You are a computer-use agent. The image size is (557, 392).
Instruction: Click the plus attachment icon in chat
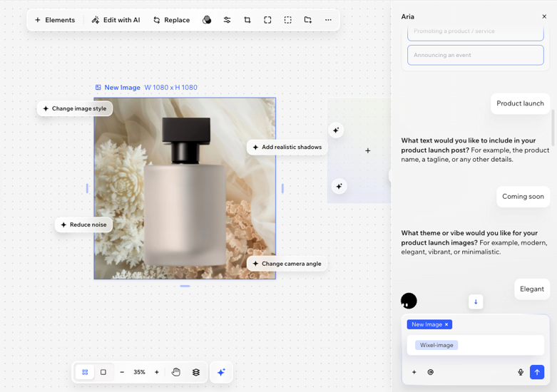coord(414,372)
